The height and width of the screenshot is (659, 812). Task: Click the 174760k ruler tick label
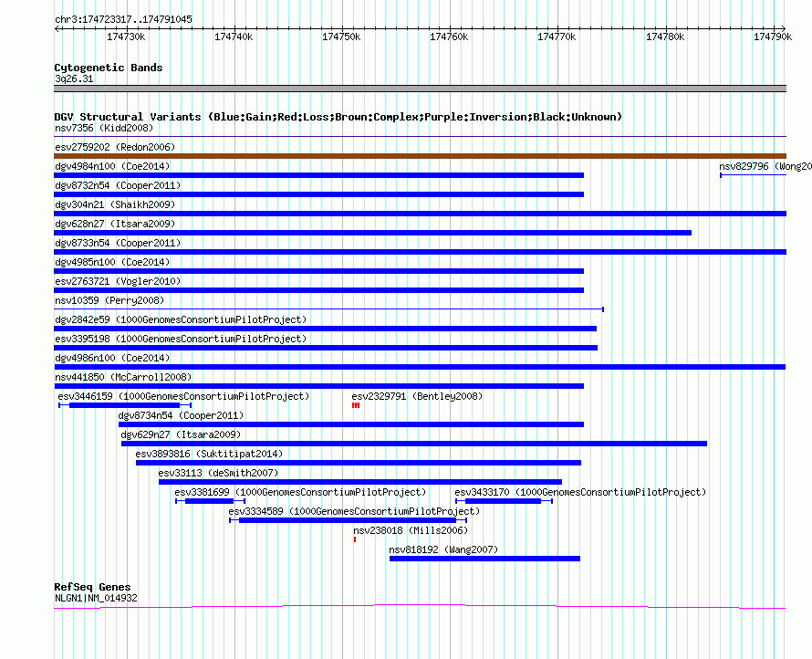[x=449, y=37]
